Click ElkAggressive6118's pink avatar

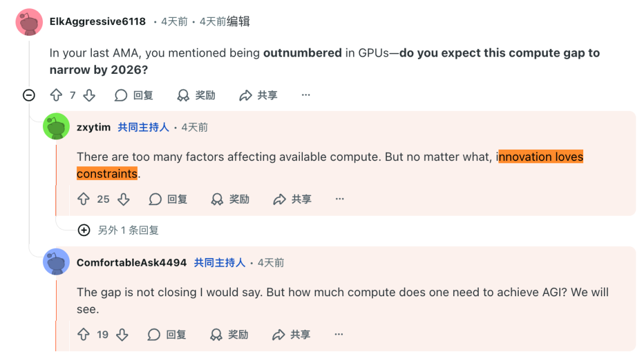(29, 22)
